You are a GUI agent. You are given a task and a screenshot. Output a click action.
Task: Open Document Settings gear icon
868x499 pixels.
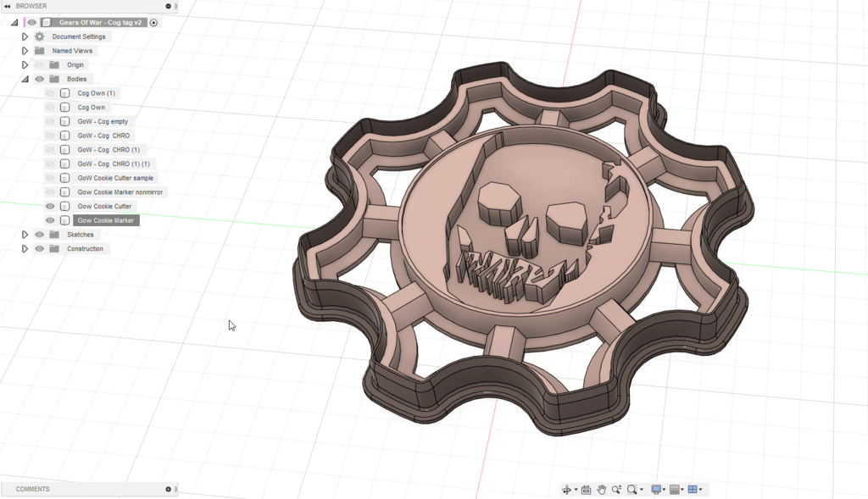pyautogui.click(x=38, y=36)
